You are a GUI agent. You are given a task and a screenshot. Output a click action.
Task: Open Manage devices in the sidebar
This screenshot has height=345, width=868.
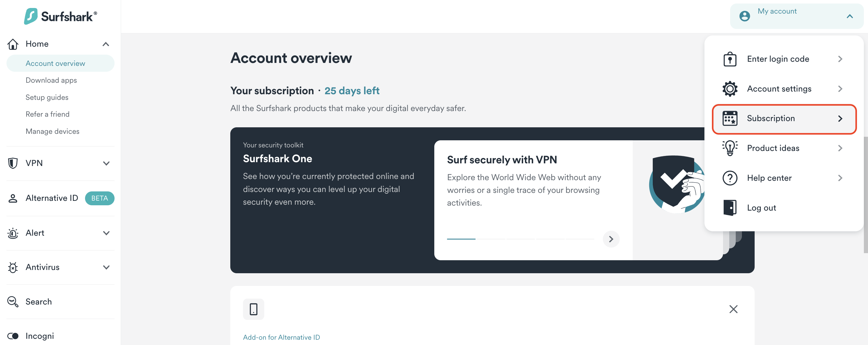(53, 131)
